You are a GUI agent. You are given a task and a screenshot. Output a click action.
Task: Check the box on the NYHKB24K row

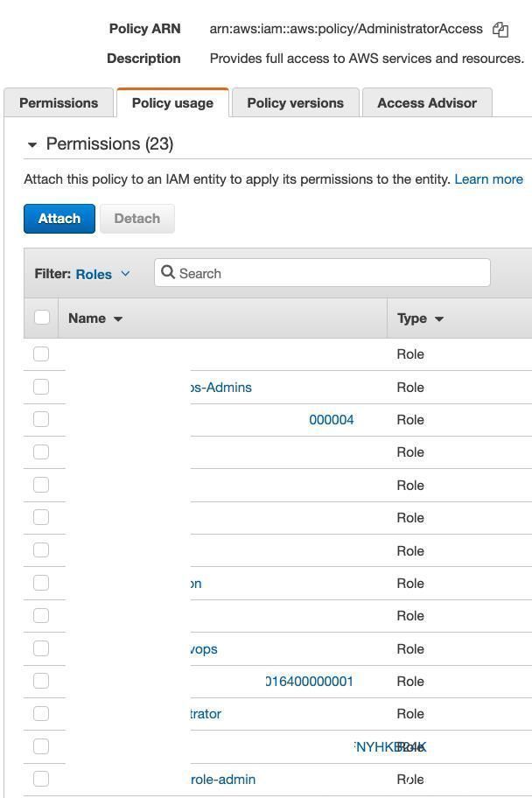tap(41, 746)
